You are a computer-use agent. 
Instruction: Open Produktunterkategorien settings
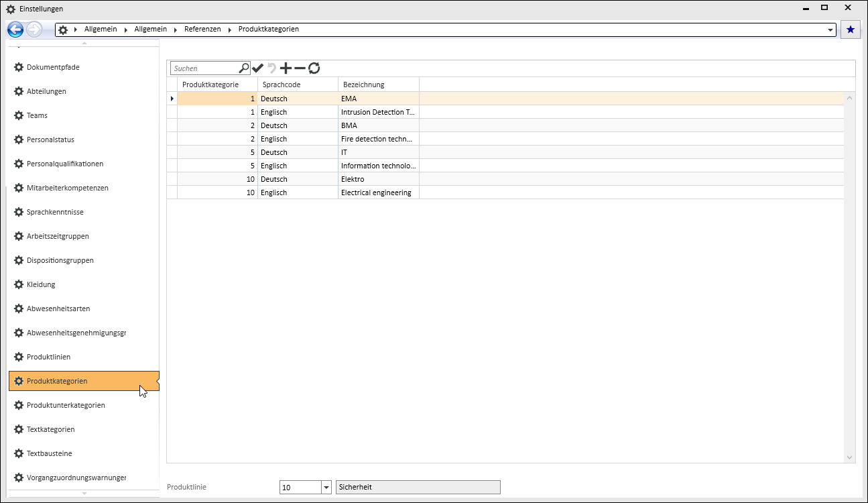click(84, 405)
